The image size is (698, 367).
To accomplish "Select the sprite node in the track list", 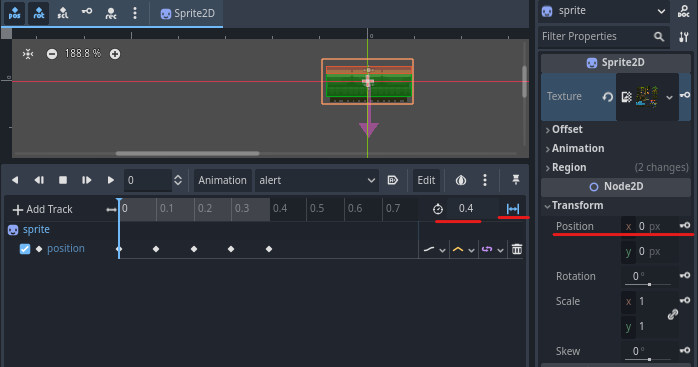I will tap(28, 230).
